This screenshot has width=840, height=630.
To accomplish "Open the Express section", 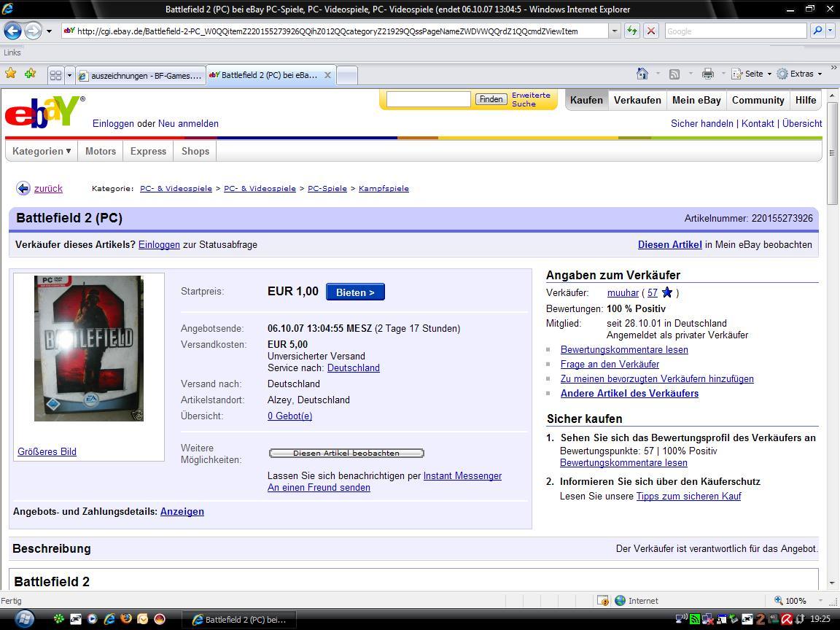I will pos(149,151).
